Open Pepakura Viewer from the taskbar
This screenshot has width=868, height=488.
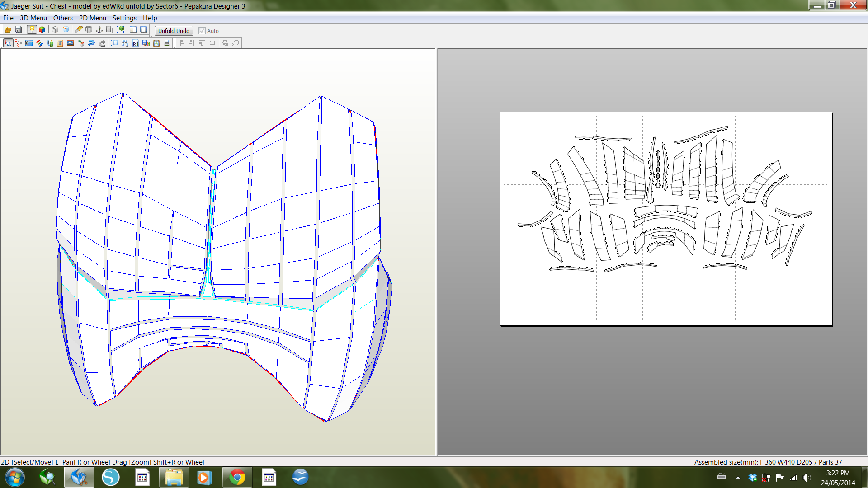point(47,477)
